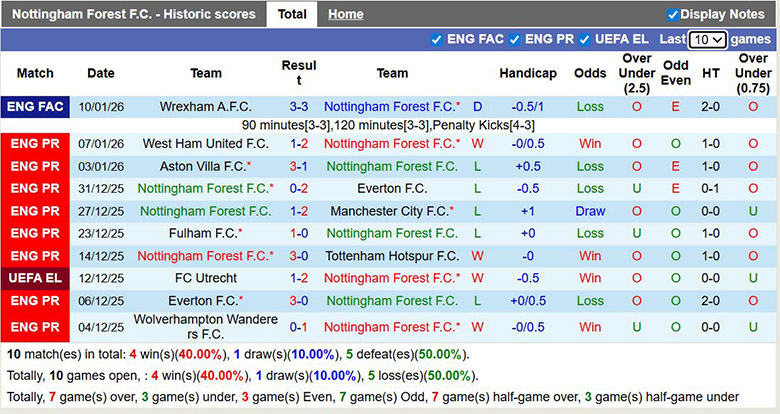
Task: Switch to the Total tab
Action: (x=292, y=14)
